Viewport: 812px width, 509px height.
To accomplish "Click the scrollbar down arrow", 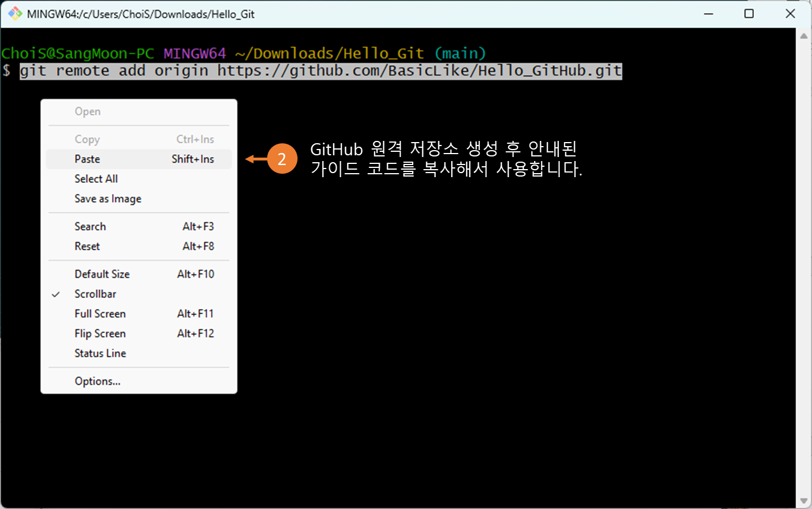I will [x=804, y=501].
